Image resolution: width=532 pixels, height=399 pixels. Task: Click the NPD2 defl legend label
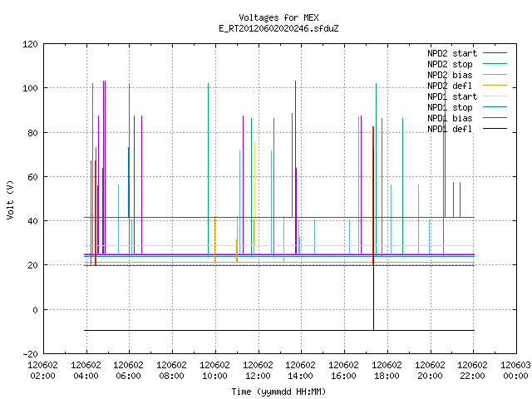pyautogui.click(x=450, y=86)
